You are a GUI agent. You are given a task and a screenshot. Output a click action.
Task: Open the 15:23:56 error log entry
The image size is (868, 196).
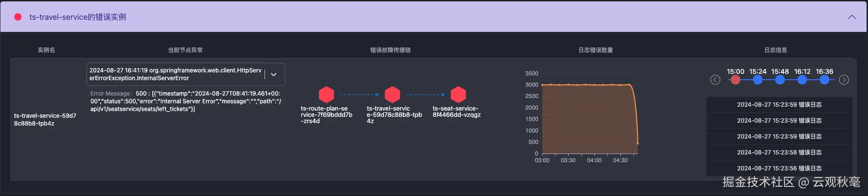click(779, 168)
